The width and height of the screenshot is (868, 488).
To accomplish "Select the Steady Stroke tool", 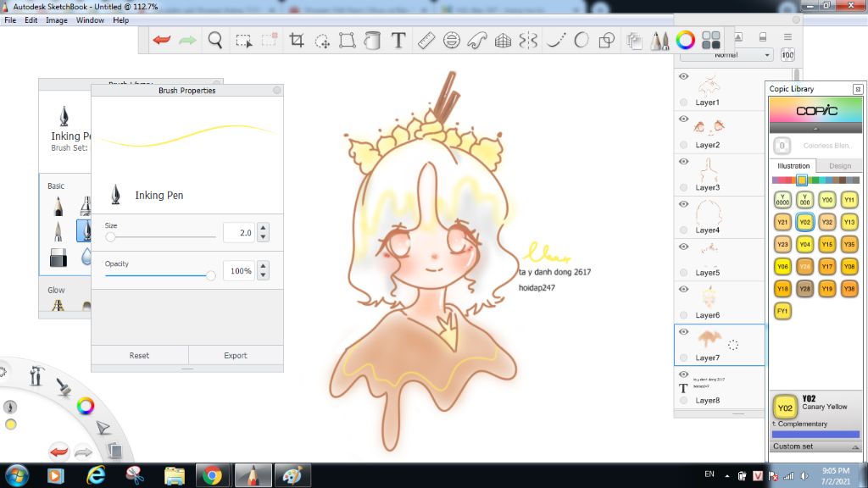I will [555, 40].
